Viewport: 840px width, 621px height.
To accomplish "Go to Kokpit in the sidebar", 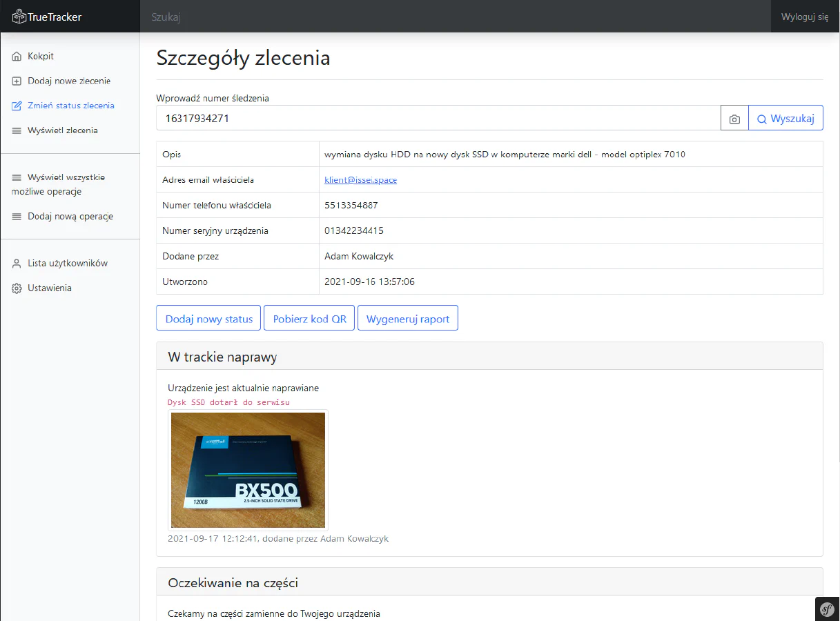I will 41,57.
